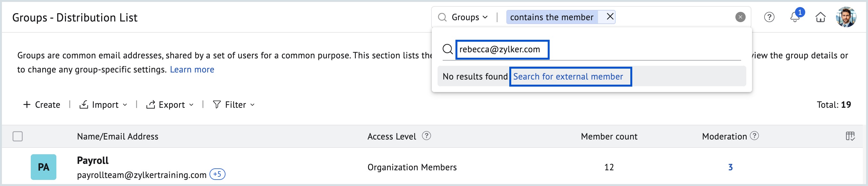The image size is (868, 186).
Task: Select the Import icon
Action: pyautogui.click(x=84, y=104)
